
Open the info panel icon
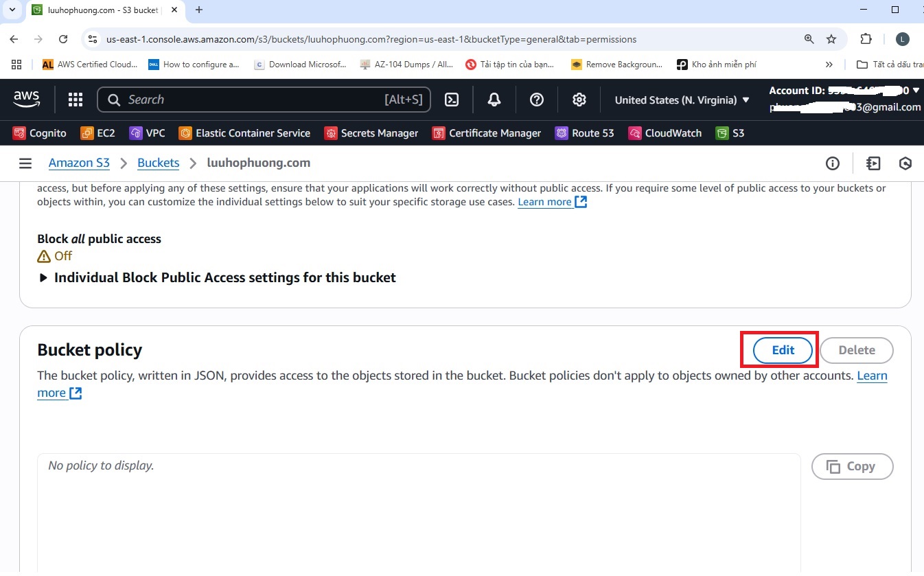[833, 163]
